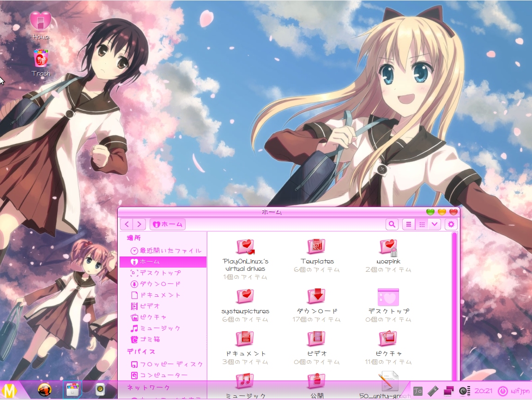Go forward with the right arrow button
The image size is (532, 400).
(139, 224)
